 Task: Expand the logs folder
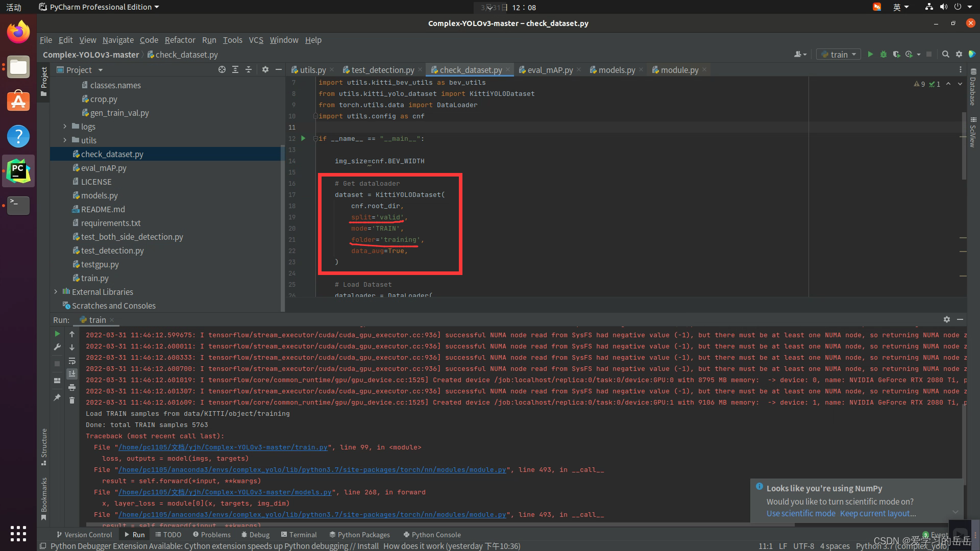(x=65, y=126)
